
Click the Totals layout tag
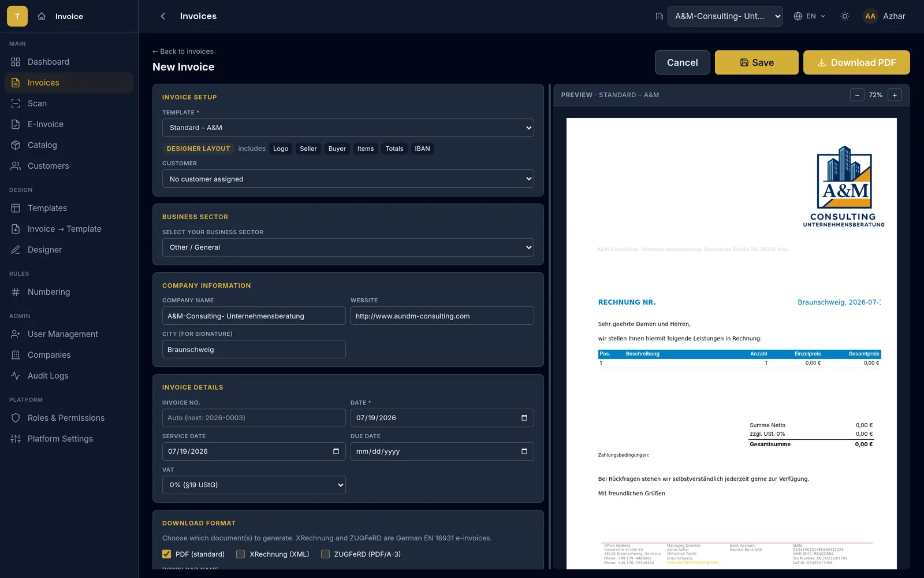tap(394, 149)
